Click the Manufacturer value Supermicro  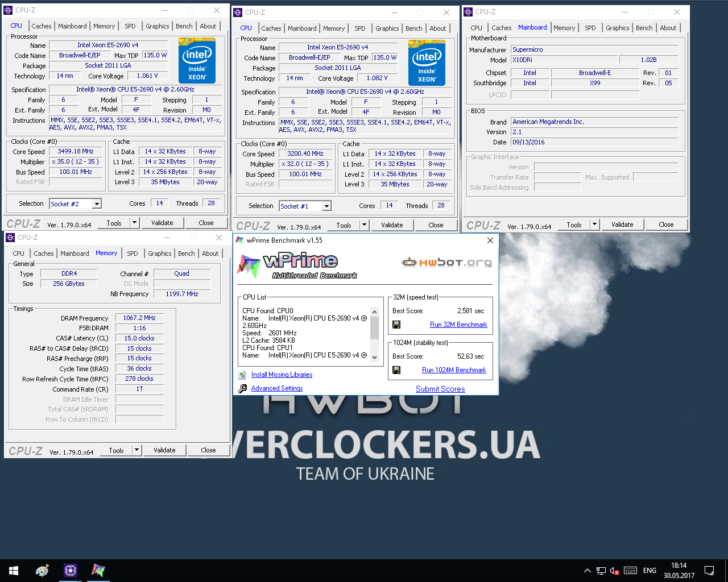coord(594,49)
